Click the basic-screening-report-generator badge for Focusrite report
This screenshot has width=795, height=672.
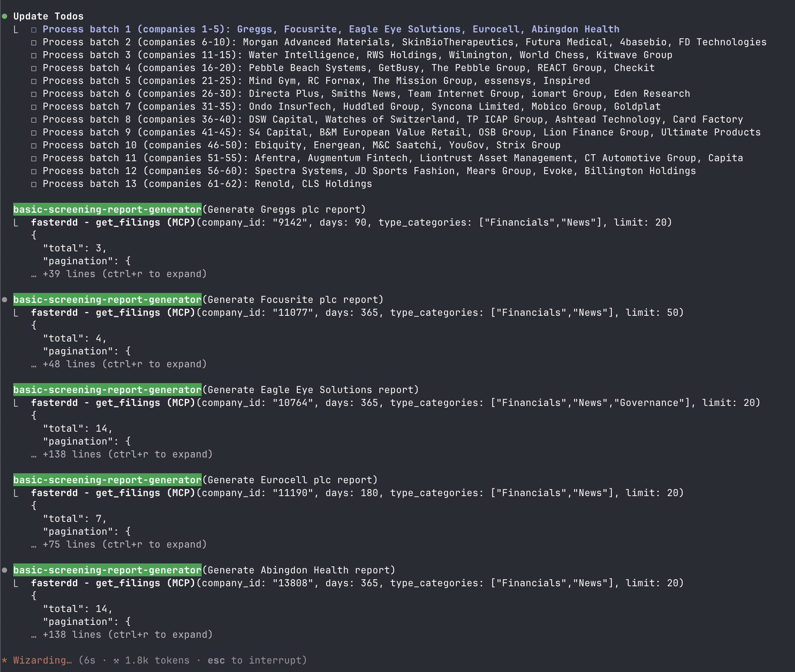tap(107, 300)
